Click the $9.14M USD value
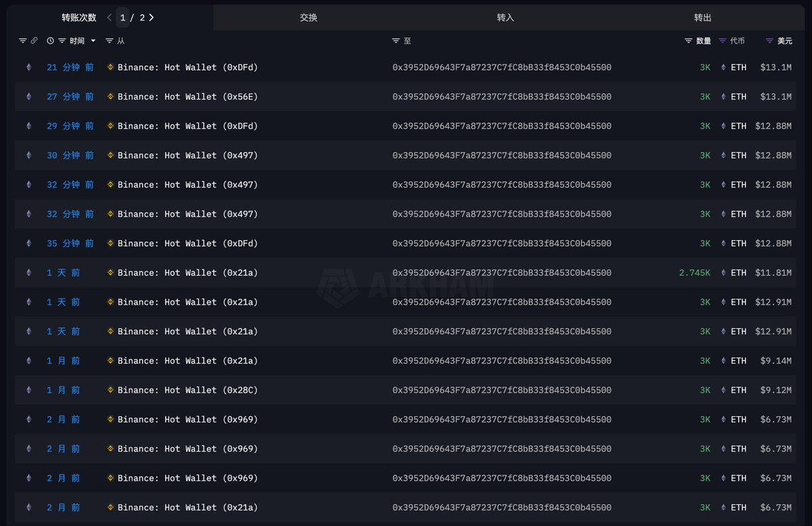The image size is (812, 526). [776, 361]
